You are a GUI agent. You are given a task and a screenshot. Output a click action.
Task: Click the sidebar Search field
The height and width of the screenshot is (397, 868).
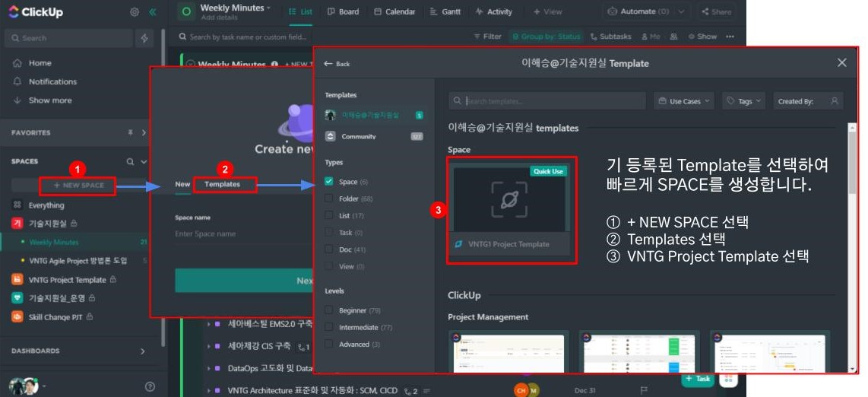(68, 38)
